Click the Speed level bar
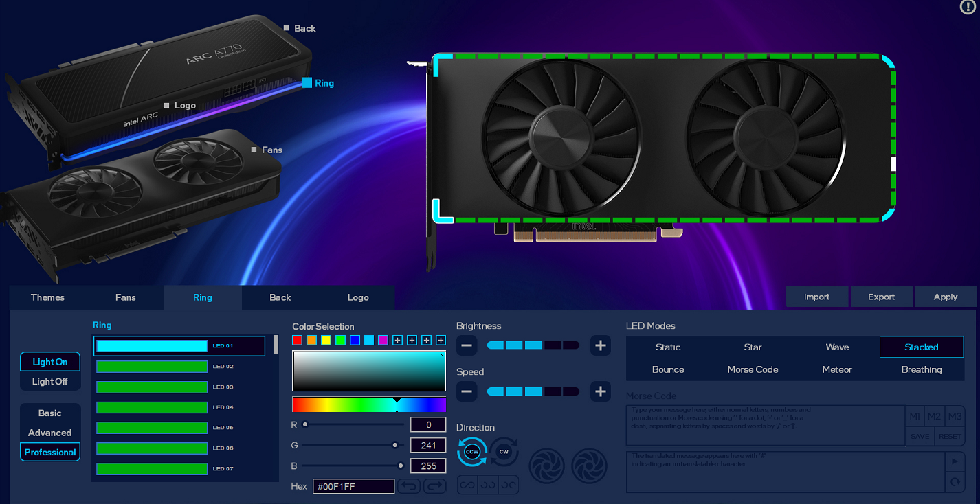 (x=533, y=391)
